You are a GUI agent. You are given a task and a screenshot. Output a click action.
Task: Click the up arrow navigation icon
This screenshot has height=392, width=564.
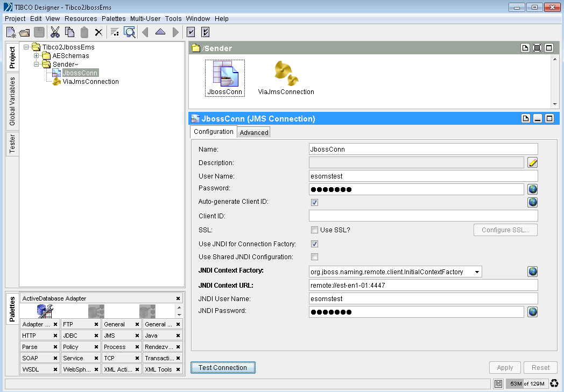coord(160,32)
